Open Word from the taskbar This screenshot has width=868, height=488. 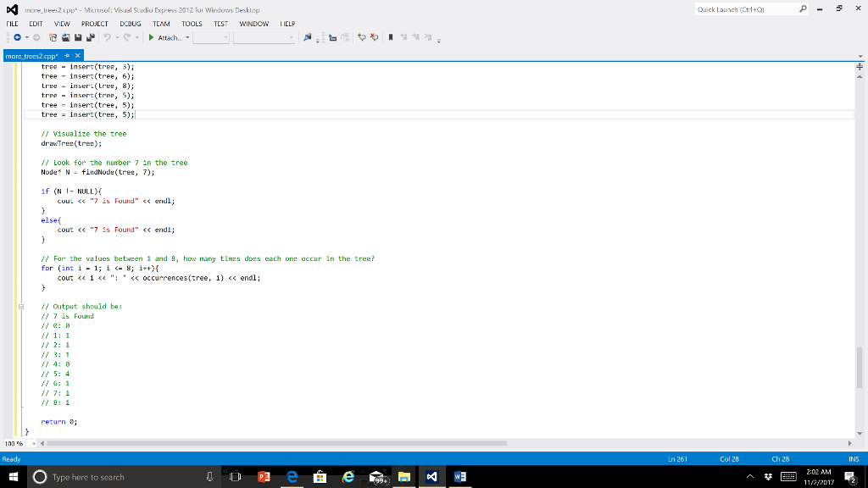pos(459,476)
